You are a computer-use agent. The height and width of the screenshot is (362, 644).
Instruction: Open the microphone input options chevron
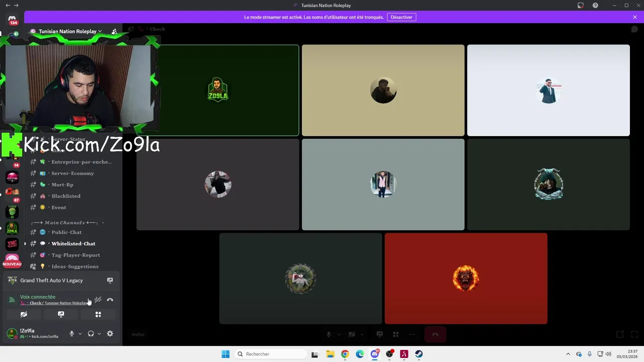click(x=79, y=333)
